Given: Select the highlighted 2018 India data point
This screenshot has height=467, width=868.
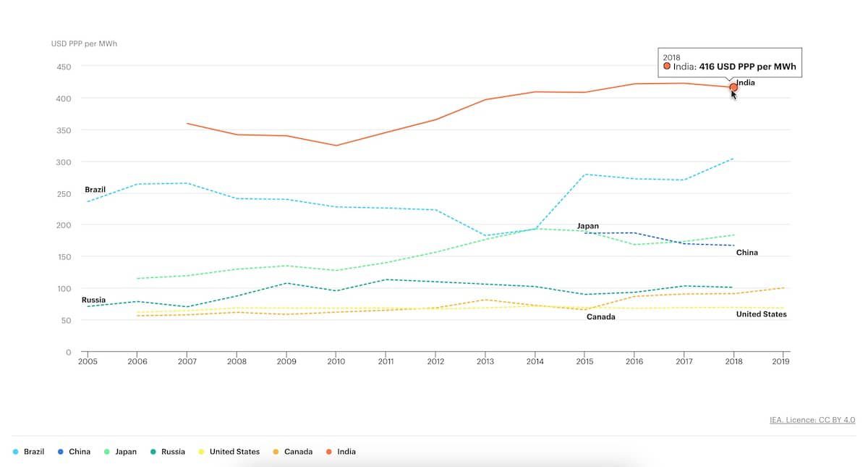Looking at the screenshot, I should 733,87.
